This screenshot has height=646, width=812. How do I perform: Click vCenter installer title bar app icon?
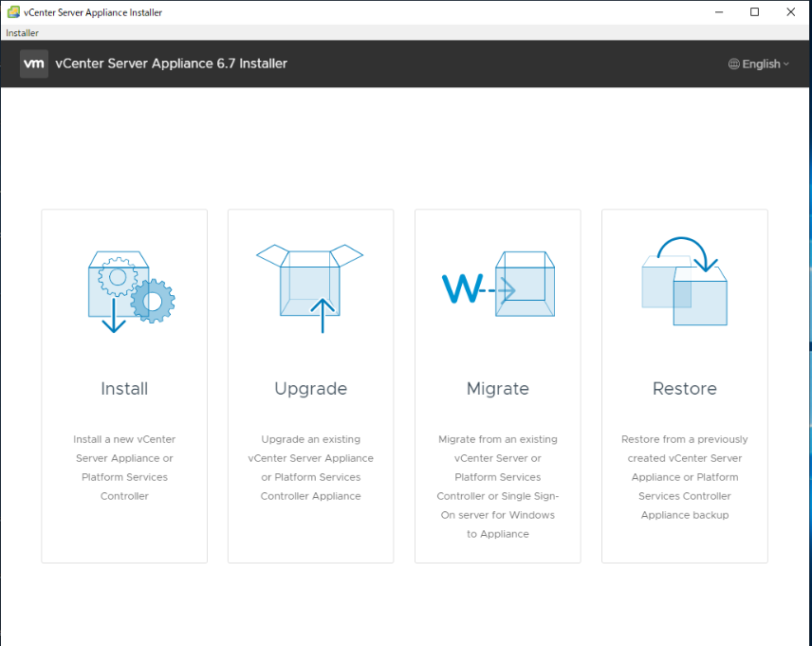(x=13, y=12)
